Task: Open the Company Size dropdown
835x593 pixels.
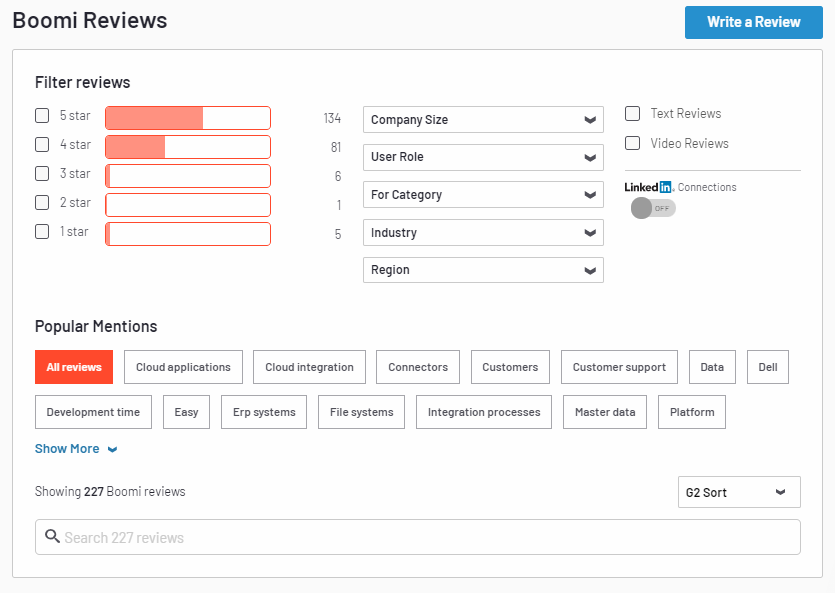Action: click(483, 120)
